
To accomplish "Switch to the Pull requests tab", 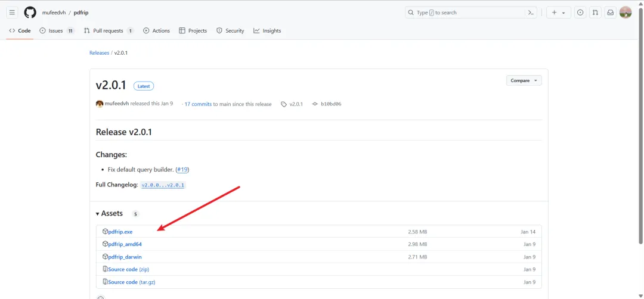I will pos(109,31).
